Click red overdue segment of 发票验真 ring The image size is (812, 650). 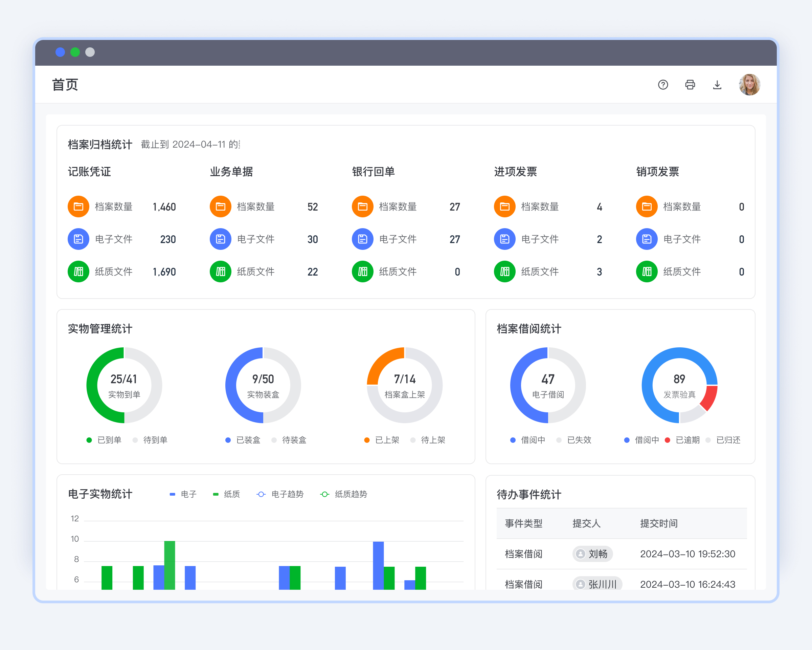(x=709, y=397)
